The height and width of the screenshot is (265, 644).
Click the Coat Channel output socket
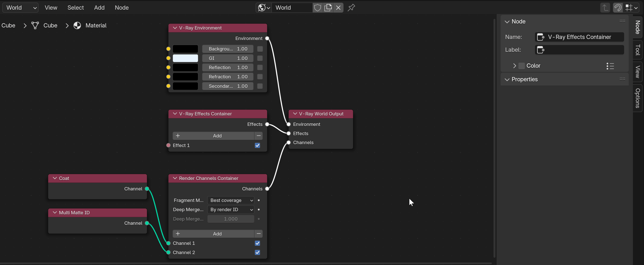pyautogui.click(x=147, y=189)
